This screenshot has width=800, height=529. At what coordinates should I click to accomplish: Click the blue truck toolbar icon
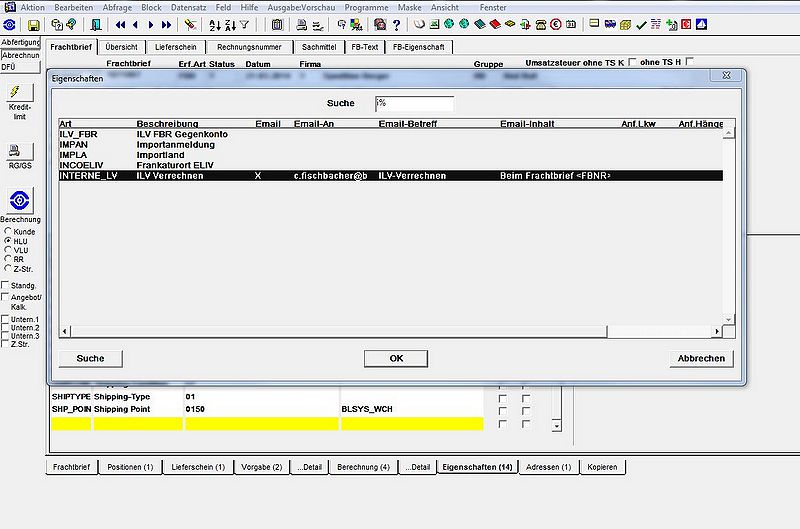point(610,24)
